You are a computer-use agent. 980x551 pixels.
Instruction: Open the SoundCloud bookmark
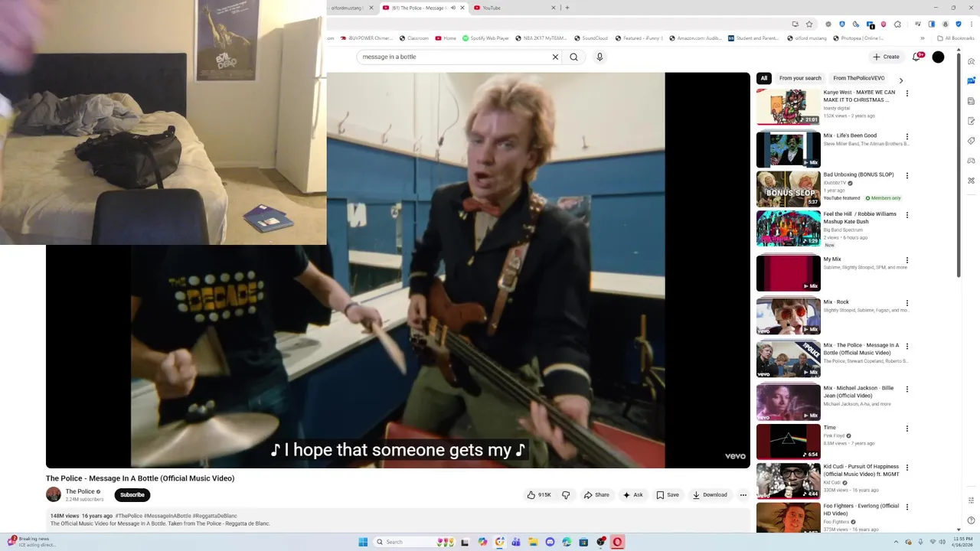[x=590, y=38]
